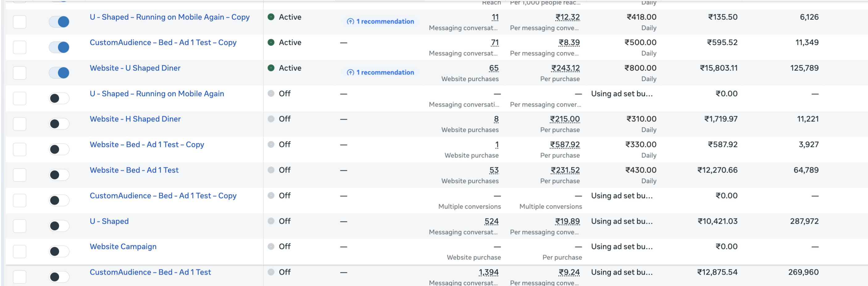Click the 65 Website purchases result value
Viewport: 868px width, 286px height.
[x=494, y=68]
